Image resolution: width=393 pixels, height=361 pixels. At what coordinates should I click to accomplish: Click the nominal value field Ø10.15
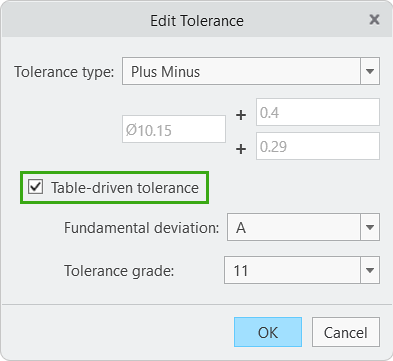[x=174, y=129]
